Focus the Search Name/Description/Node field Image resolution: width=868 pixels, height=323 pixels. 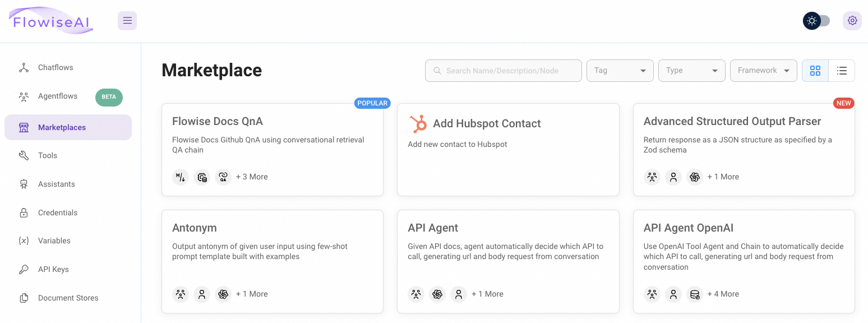point(504,71)
